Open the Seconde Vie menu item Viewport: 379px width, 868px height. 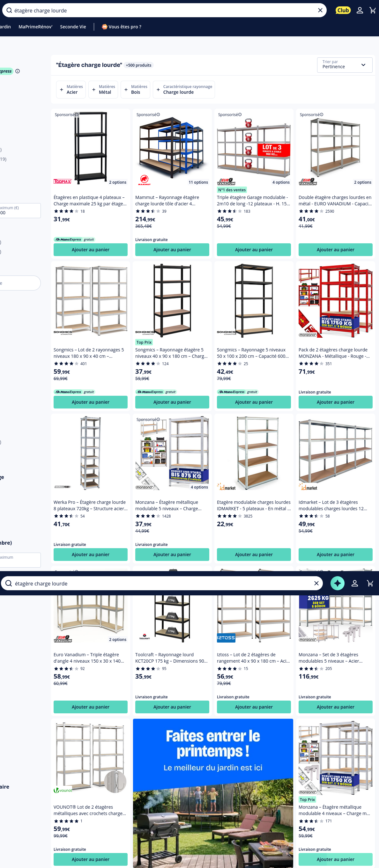(73, 26)
